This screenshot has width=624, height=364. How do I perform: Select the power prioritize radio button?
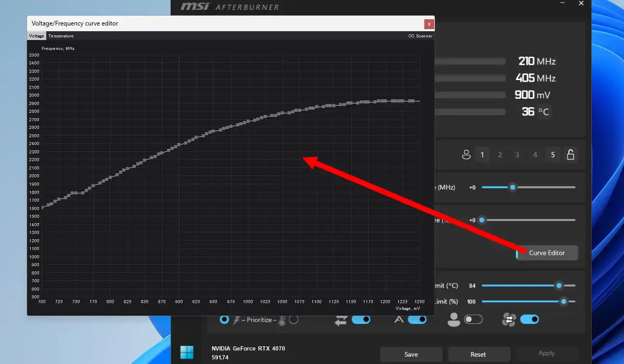[224, 319]
